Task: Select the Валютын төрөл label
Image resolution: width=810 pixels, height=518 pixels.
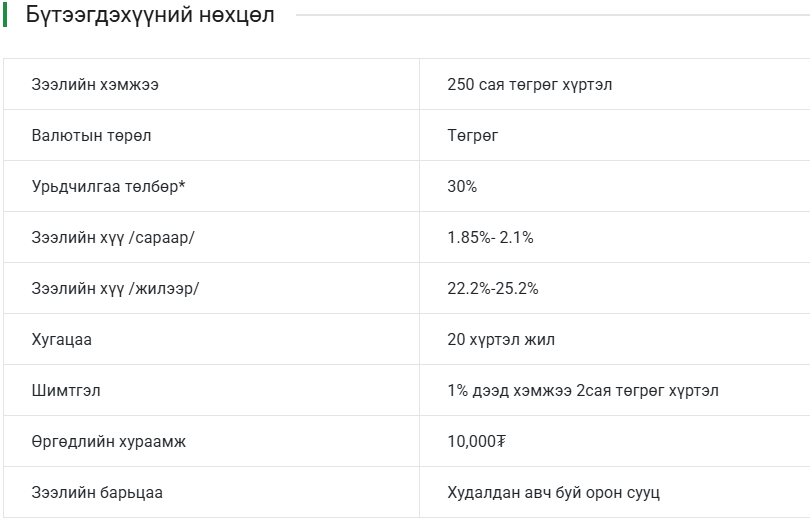Action: pos(91,135)
